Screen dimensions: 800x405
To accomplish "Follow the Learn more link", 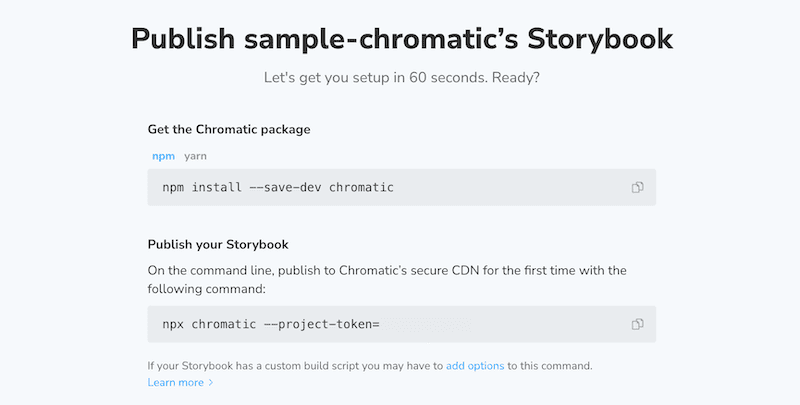I will 175,383.
